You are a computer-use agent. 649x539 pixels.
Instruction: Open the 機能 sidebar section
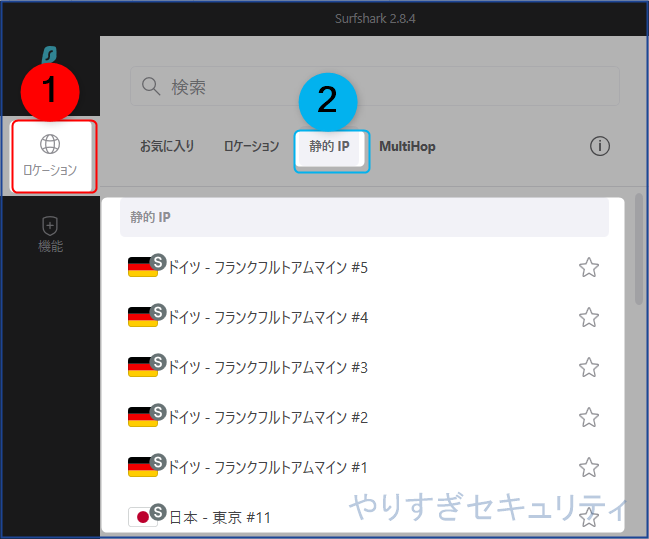click(x=50, y=234)
